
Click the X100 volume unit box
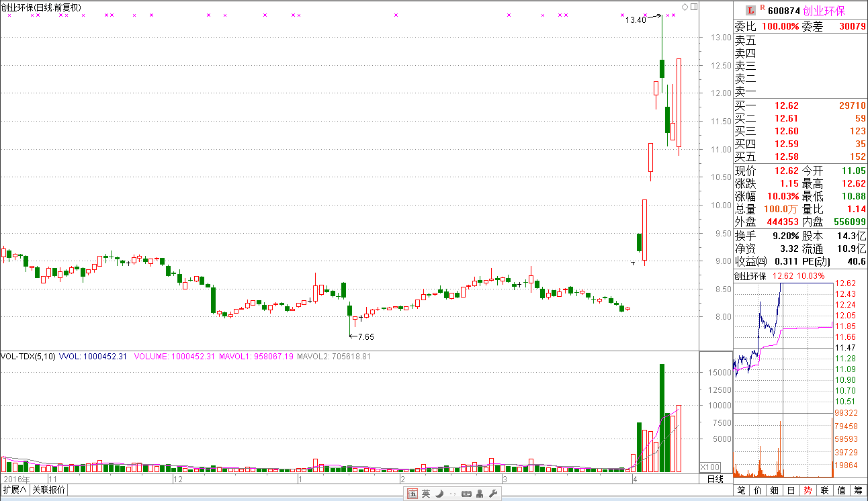click(710, 467)
